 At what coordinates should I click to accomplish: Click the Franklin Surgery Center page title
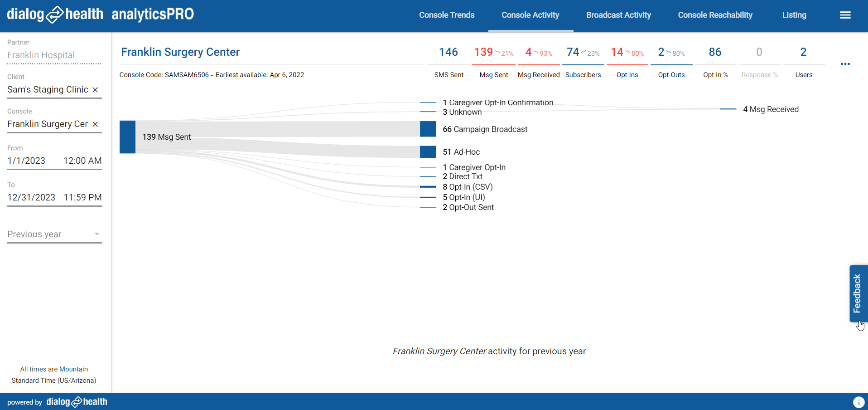180,52
